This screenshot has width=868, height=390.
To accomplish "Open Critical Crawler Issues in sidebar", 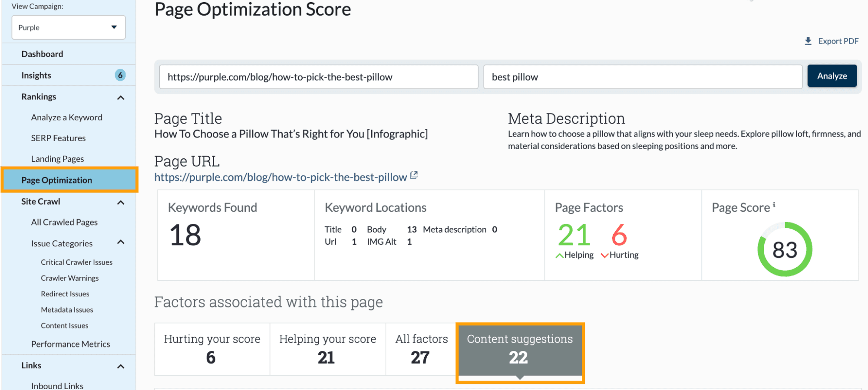I will click(76, 262).
